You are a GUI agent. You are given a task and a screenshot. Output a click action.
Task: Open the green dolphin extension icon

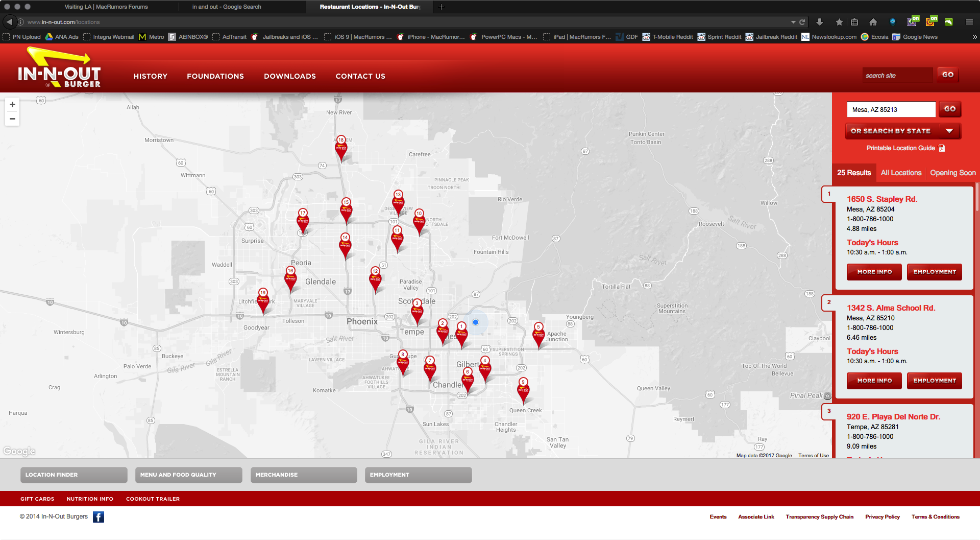pyautogui.click(x=949, y=22)
